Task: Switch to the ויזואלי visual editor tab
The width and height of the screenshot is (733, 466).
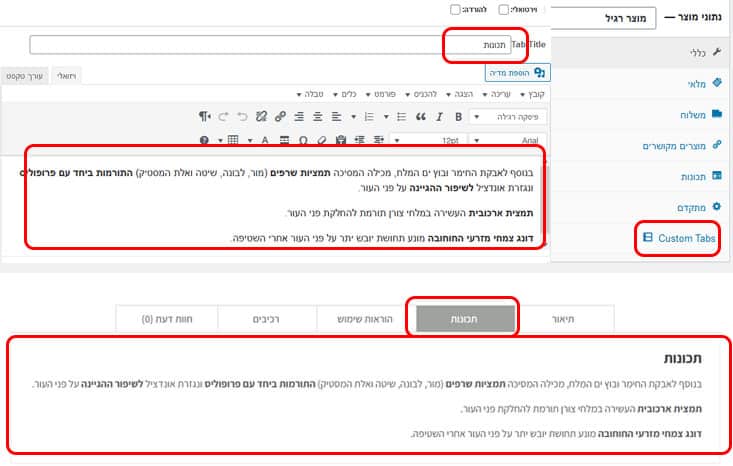Action: [66, 76]
